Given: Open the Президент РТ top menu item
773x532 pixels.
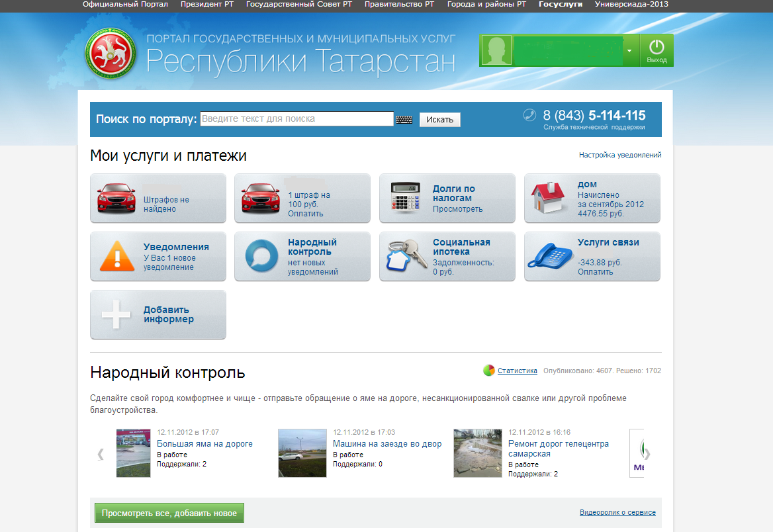Looking at the screenshot, I should [x=206, y=4].
